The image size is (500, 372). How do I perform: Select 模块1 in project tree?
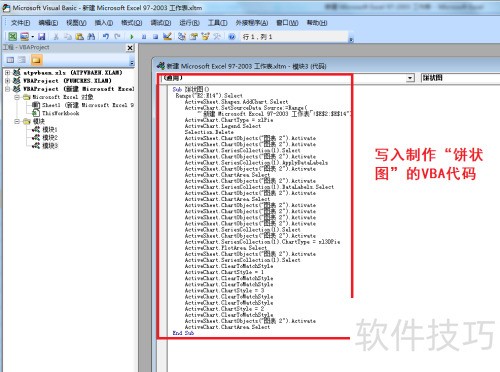(50, 129)
